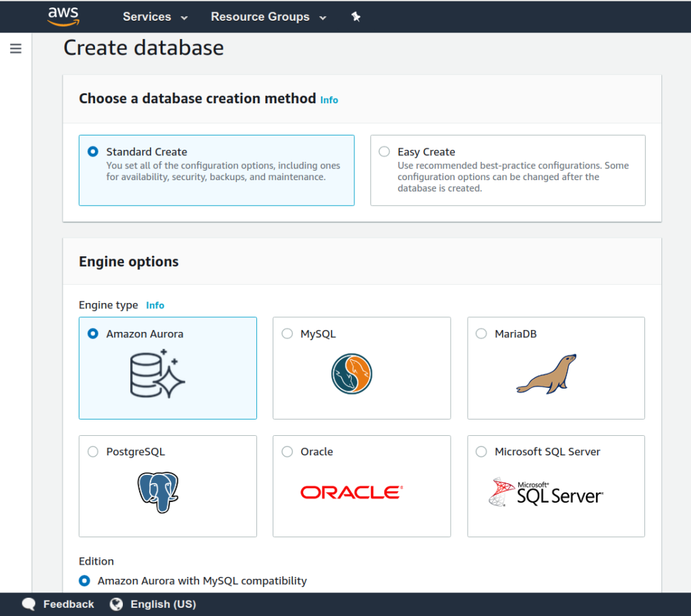Screen dimensions: 691x616
Task: Click the Feedback speech bubble icon
Action: (x=28, y=604)
